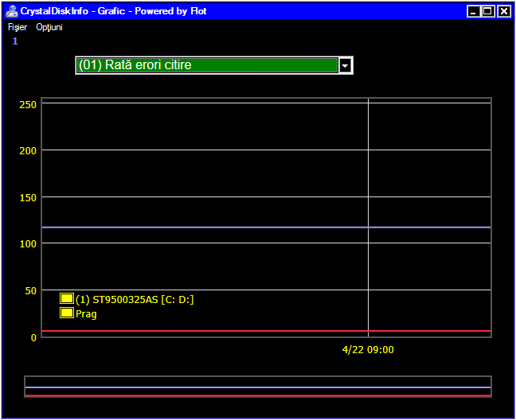Click the 0 y-axis label
Viewport: 516px width, 420px height.
coord(33,337)
